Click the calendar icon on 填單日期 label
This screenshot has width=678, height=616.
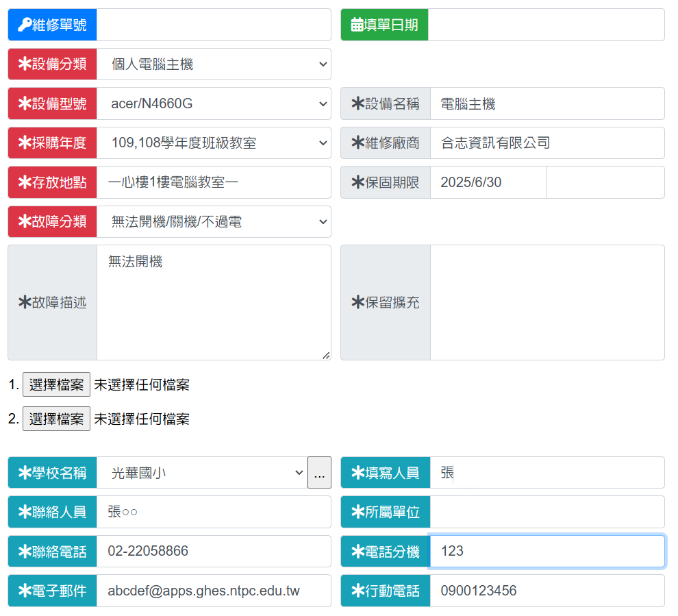pyautogui.click(x=356, y=24)
